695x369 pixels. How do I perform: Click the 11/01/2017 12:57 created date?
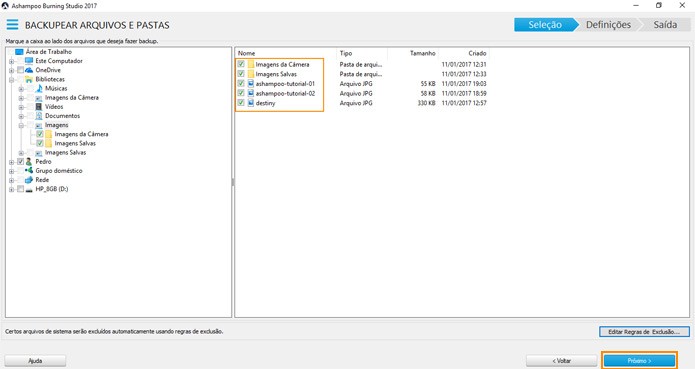(464, 103)
